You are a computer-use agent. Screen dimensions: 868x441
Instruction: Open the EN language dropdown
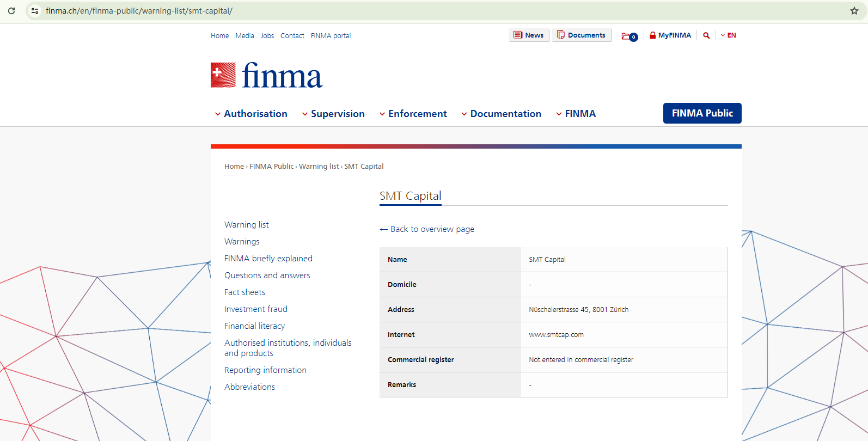coord(728,35)
